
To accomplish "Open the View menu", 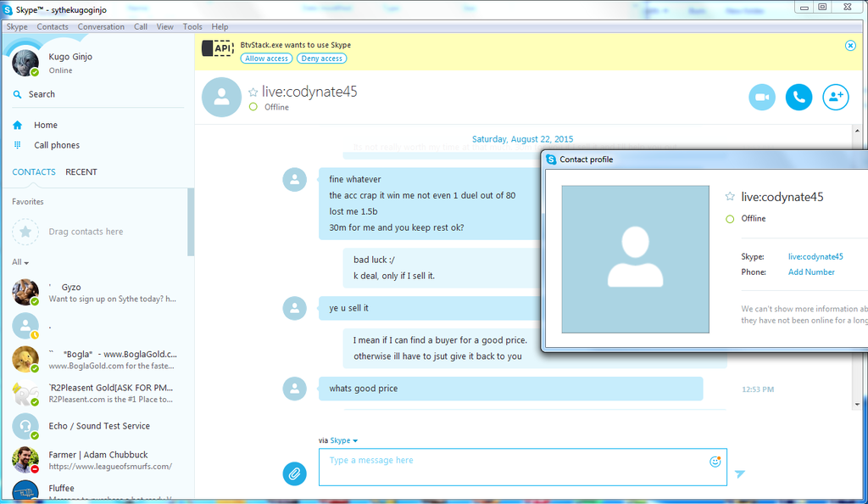I will (x=165, y=26).
